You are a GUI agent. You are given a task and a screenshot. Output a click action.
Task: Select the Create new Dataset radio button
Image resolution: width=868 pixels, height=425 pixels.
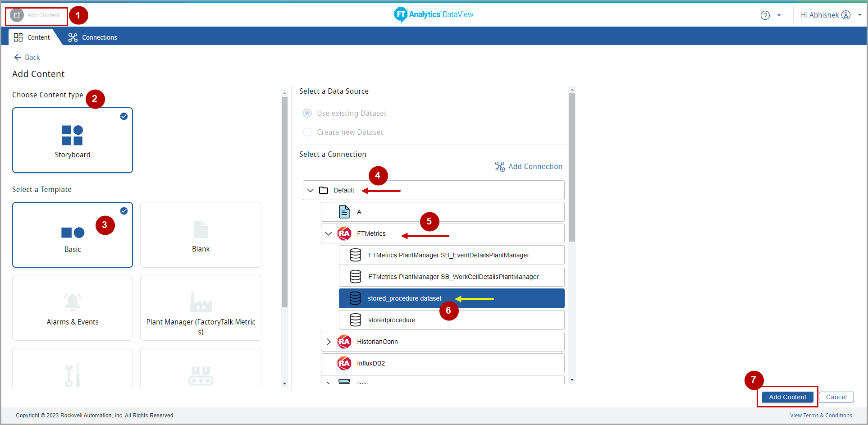pos(307,132)
